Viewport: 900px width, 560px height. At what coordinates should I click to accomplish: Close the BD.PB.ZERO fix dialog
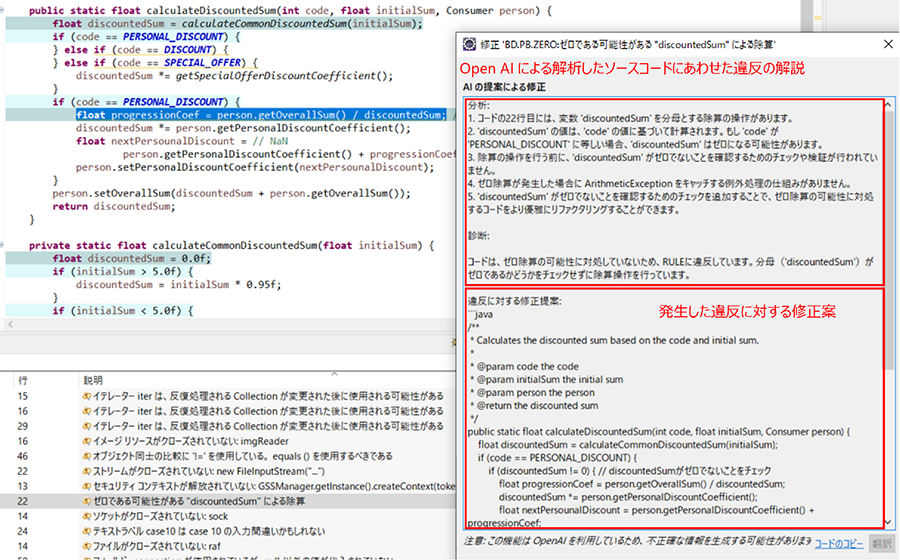[888, 44]
